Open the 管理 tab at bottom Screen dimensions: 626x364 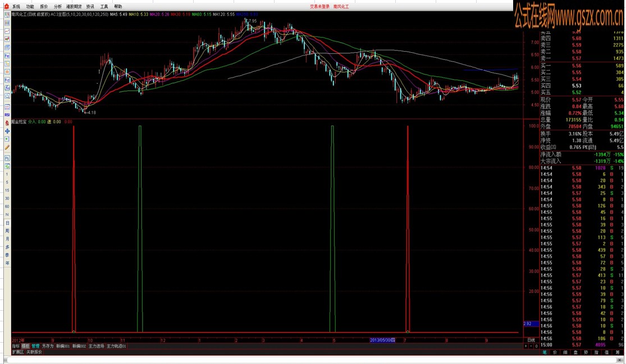tap(35, 346)
